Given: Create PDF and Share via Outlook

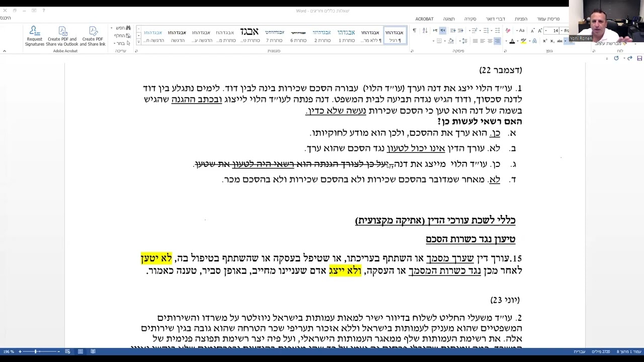Looking at the screenshot, I should point(62,37).
